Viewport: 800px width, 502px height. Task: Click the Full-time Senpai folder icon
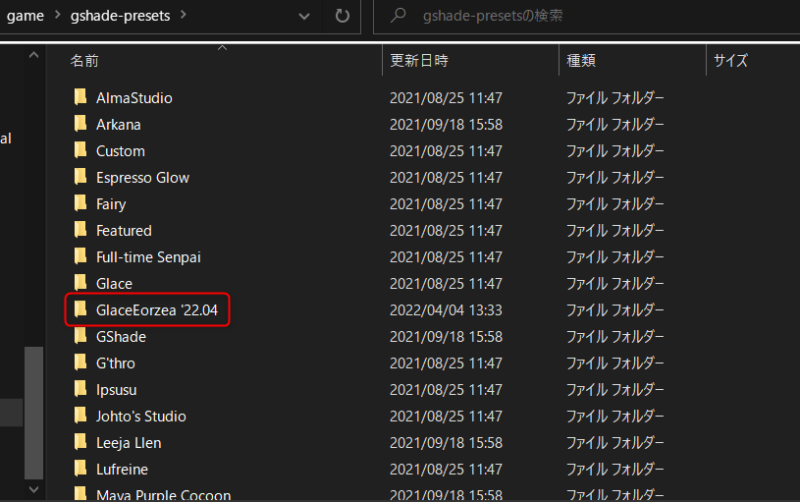80,256
